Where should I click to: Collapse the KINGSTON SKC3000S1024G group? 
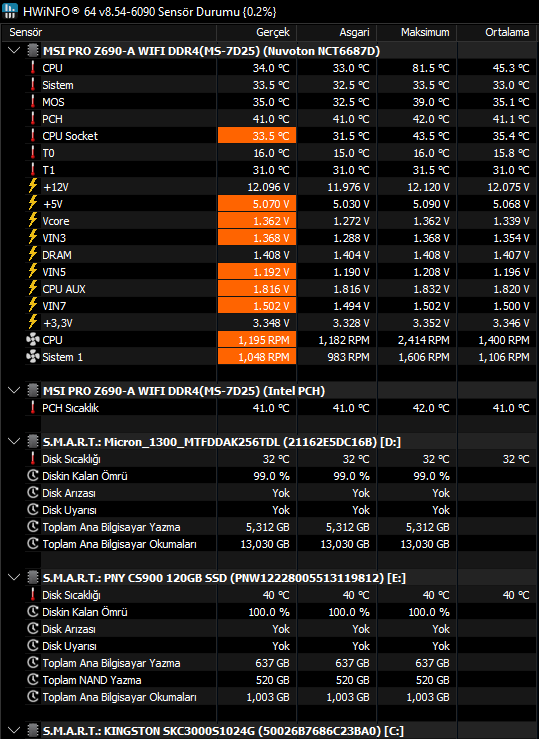pyautogui.click(x=15, y=730)
